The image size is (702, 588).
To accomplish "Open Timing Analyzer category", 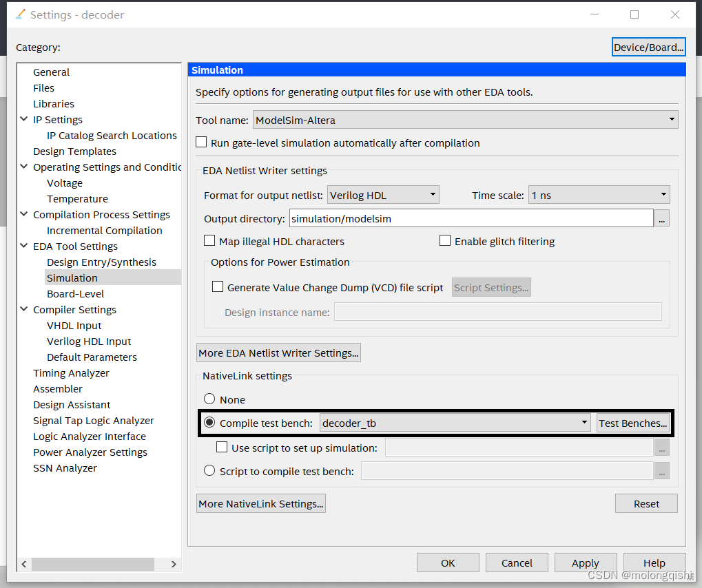I will 71,372.
